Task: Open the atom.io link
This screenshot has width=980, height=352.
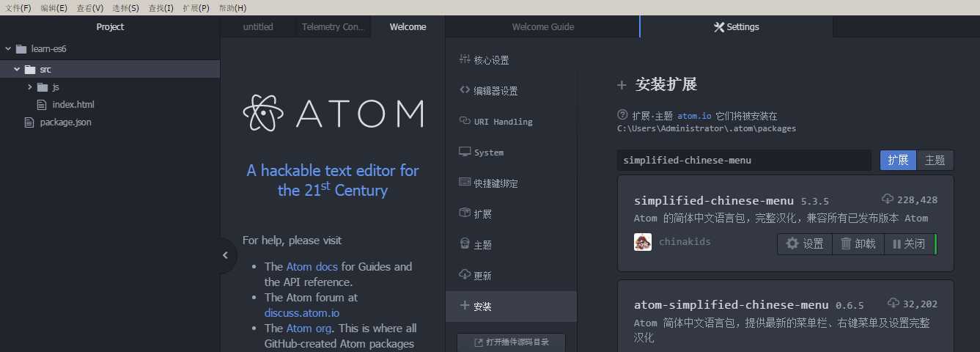Action: click(x=693, y=116)
